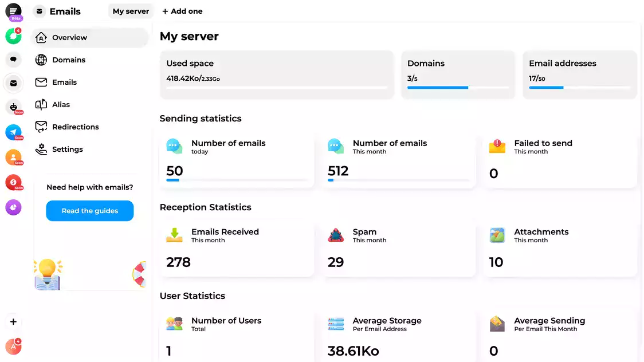Open Settings in the sidebar

[x=89, y=149]
